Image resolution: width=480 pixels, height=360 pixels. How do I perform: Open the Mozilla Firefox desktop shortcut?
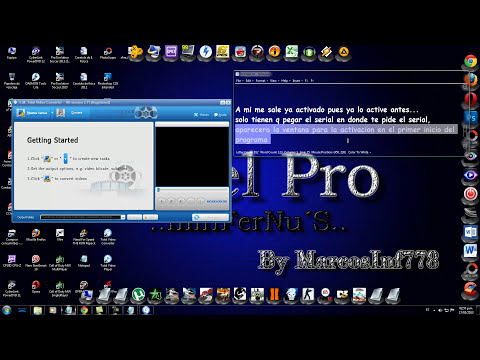(x=36, y=235)
